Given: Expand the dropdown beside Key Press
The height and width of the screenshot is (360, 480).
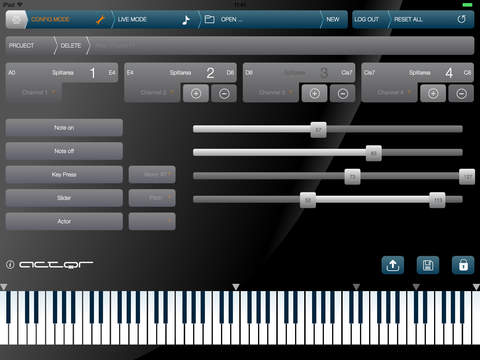Looking at the screenshot, I should (x=152, y=174).
